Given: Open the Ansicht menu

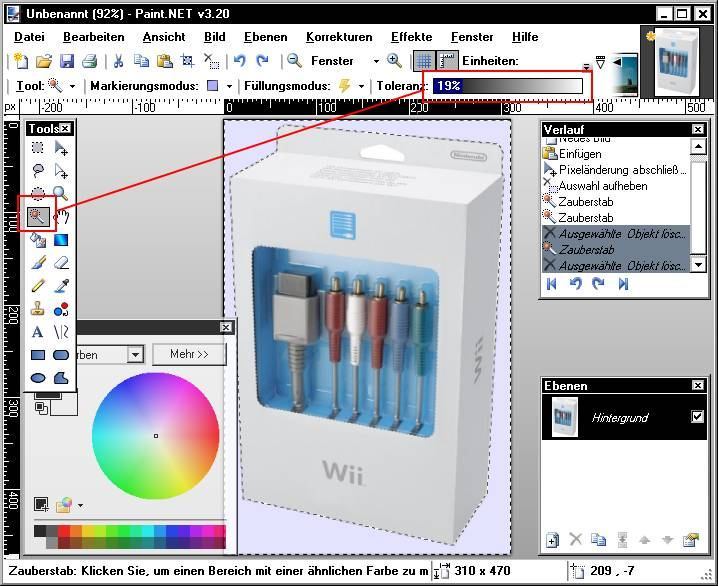Looking at the screenshot, I should click(x=164, y=37).
